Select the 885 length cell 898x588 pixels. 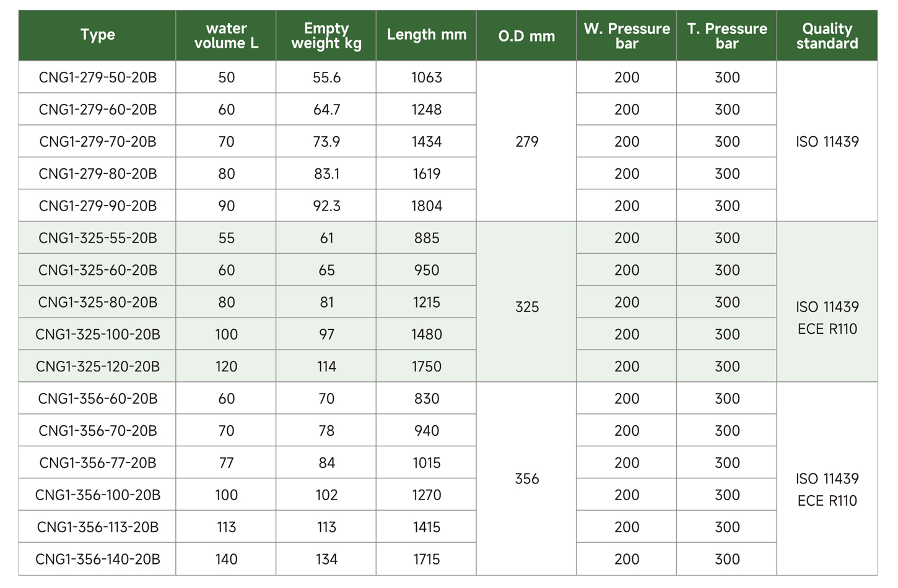pyautogui.click(x=427, y=238)
